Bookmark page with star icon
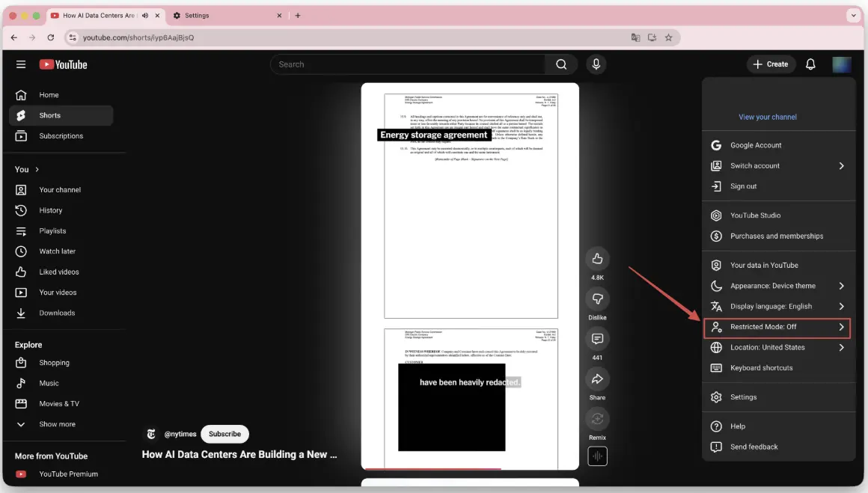This screenshot has height=493, width=868. (x=669, y=37)
